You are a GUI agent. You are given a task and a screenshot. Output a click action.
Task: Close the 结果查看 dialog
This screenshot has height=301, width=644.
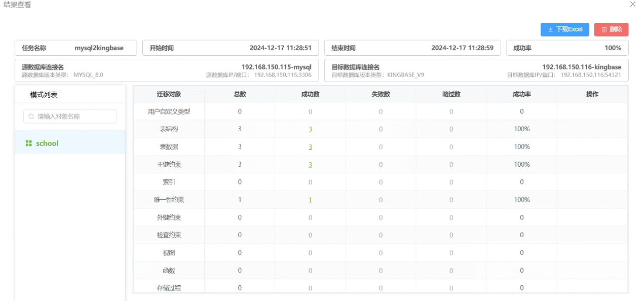tap(632, 4)
